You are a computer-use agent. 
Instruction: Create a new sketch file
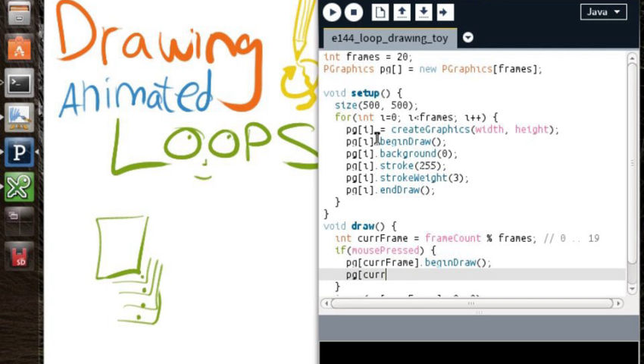pyautogui.click(x=380, y=12)
